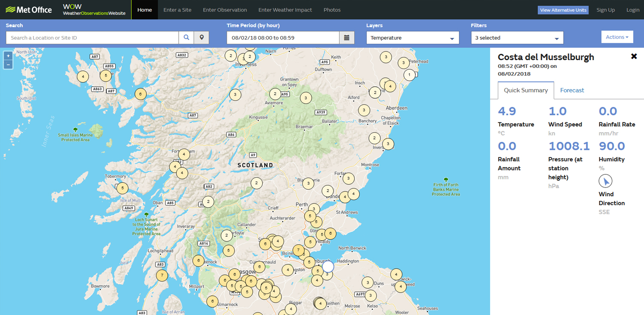Click the location pin icon
This screenshot has height=315, width=644.
pos(201,38)
